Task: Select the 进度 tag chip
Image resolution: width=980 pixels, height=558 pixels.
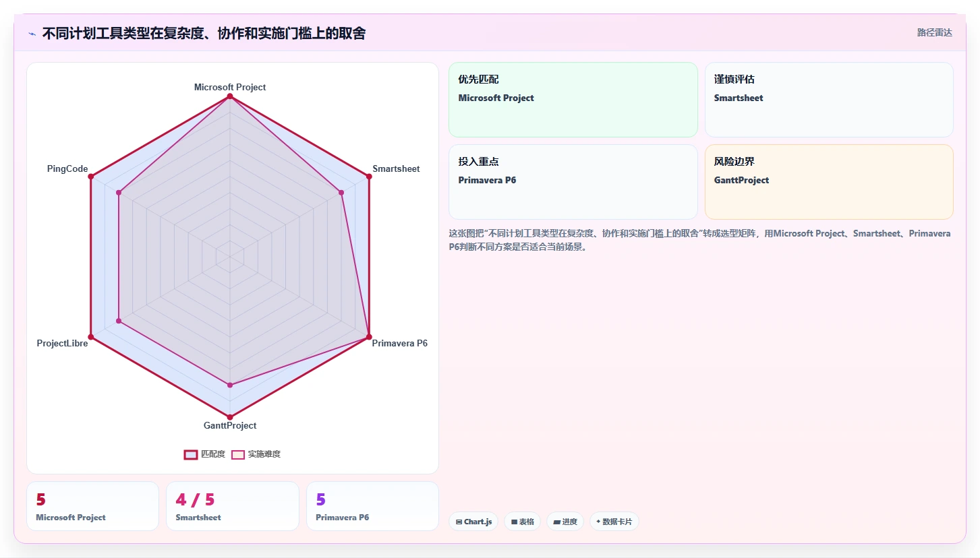Action: (565, 522)
